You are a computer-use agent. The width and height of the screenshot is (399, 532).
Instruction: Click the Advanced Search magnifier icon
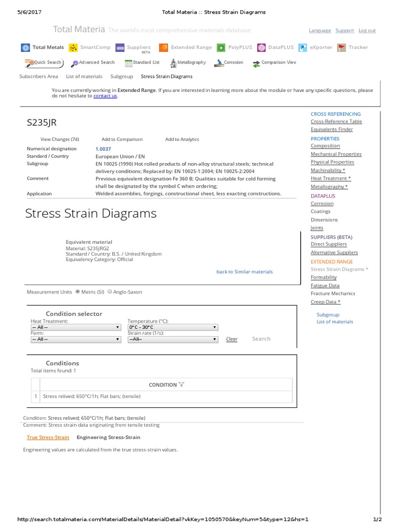[x=75, y=63]
